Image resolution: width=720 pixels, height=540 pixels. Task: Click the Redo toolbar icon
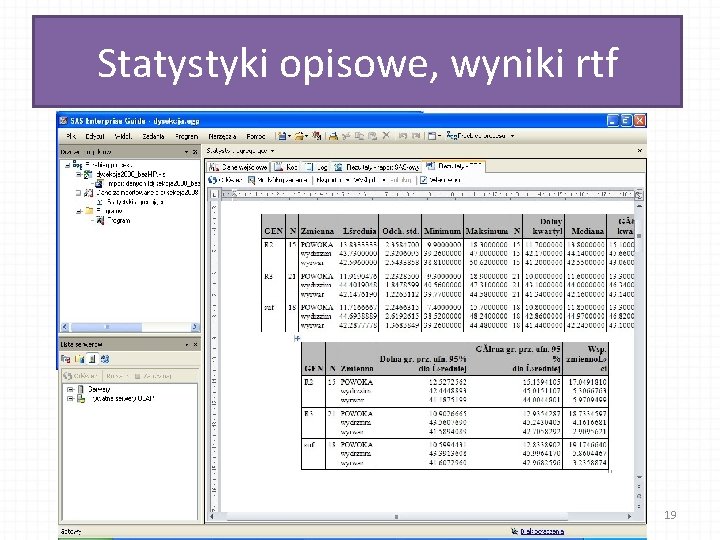[x=416, y=136]
